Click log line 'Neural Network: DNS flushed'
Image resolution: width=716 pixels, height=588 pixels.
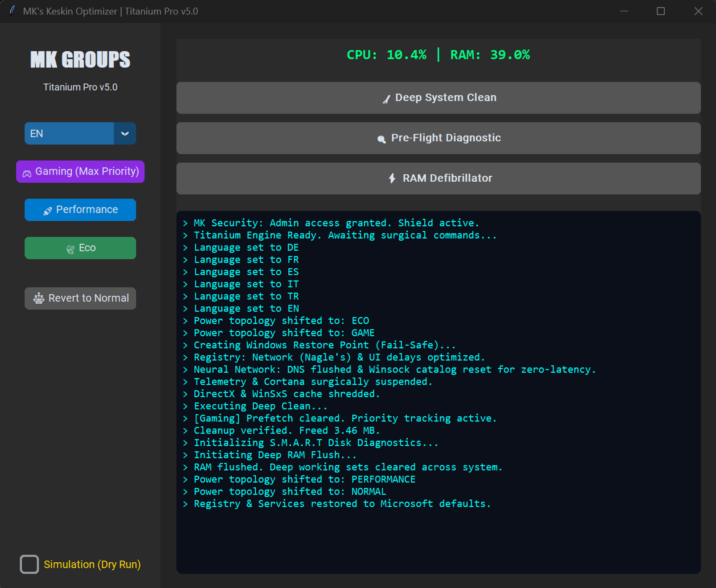pyautogui.click(x=390, y=370)
